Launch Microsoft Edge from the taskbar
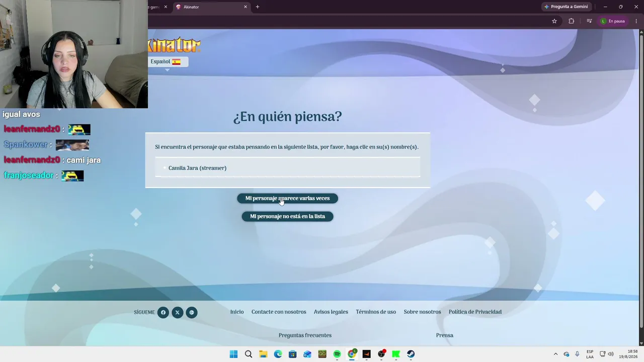644x362 pixels. pos(278,354)
